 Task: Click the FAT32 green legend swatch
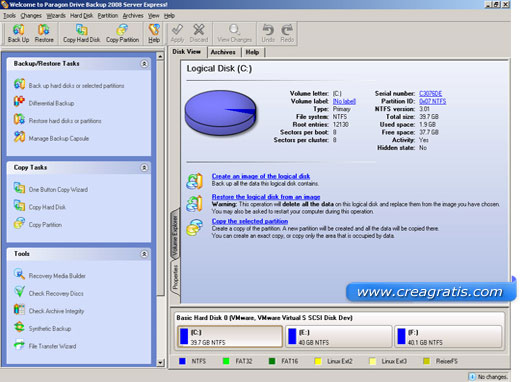click(x=226, y=361)
